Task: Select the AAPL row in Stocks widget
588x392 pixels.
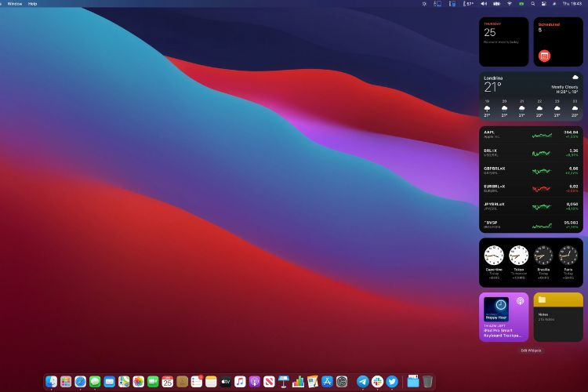Action: click(x=531, y=135)
